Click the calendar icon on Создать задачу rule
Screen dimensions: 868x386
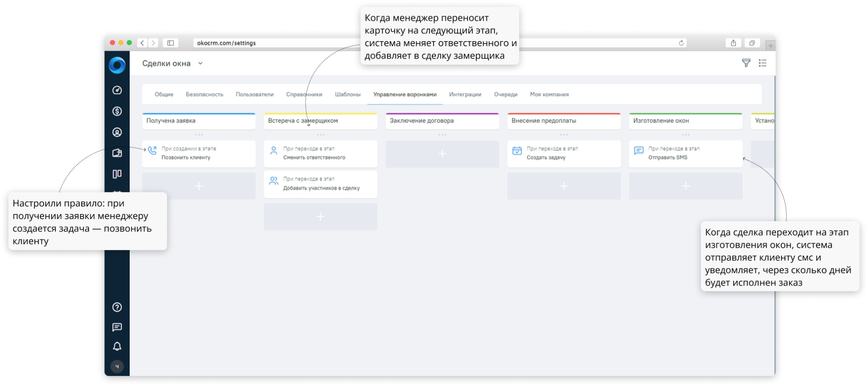tap(517, 150)
